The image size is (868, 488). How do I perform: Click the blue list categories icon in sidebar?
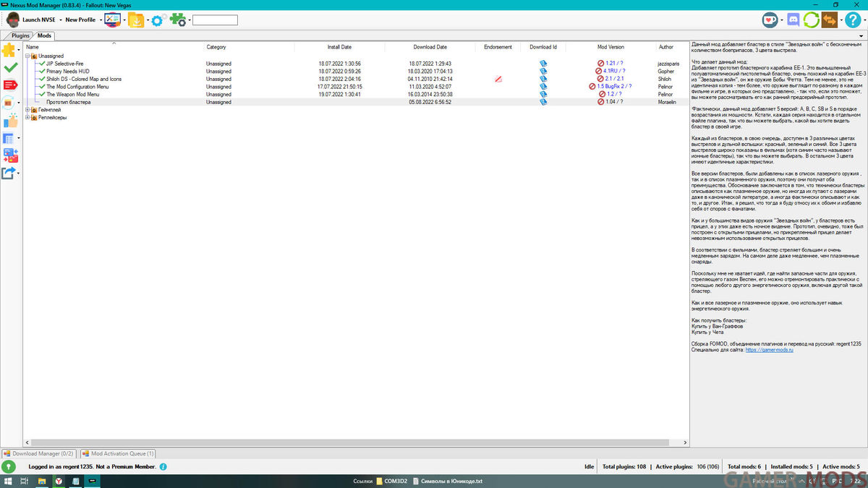[x=10, y=138]
